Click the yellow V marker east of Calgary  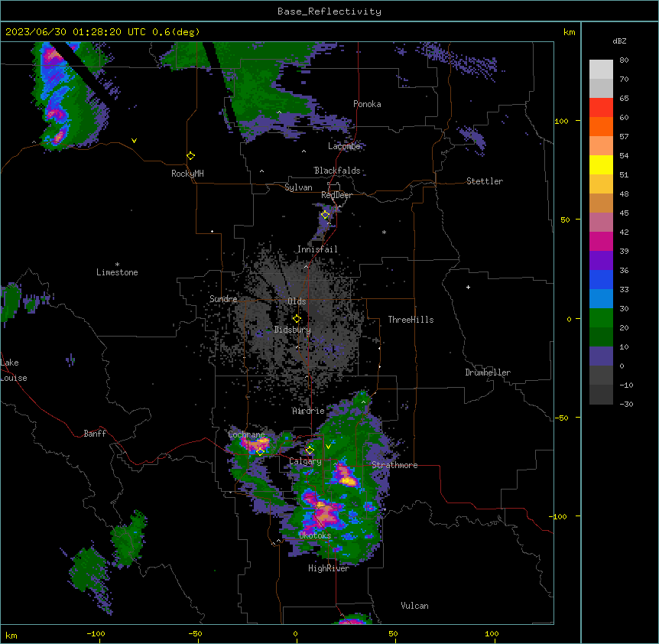[x=328, y=447]
